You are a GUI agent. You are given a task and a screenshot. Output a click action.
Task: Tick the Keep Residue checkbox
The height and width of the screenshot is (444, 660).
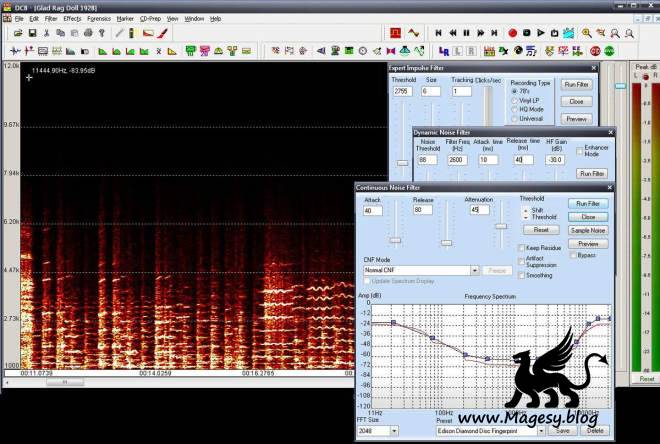(522, 248)
